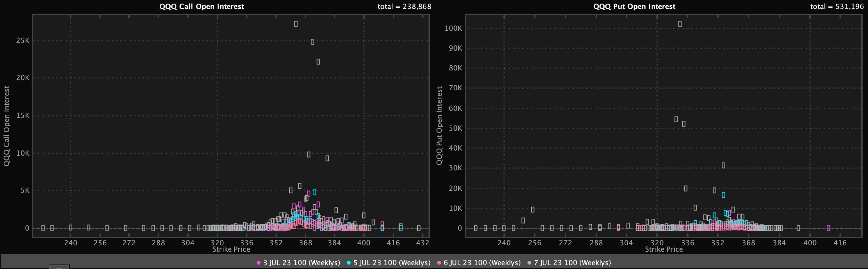Viewport: 868px width, 269px height.
Task: Click the '368' strike tick on the call chart
Action: tap(305, 243)
